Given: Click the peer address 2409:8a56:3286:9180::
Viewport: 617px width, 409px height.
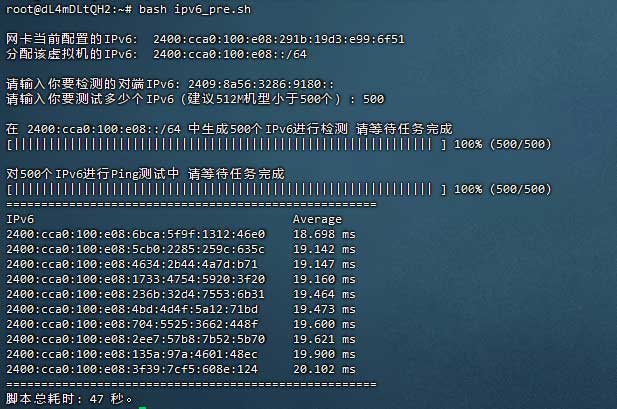Looking at the screenshot, I should pyautogui.click(x=261, y=84).
